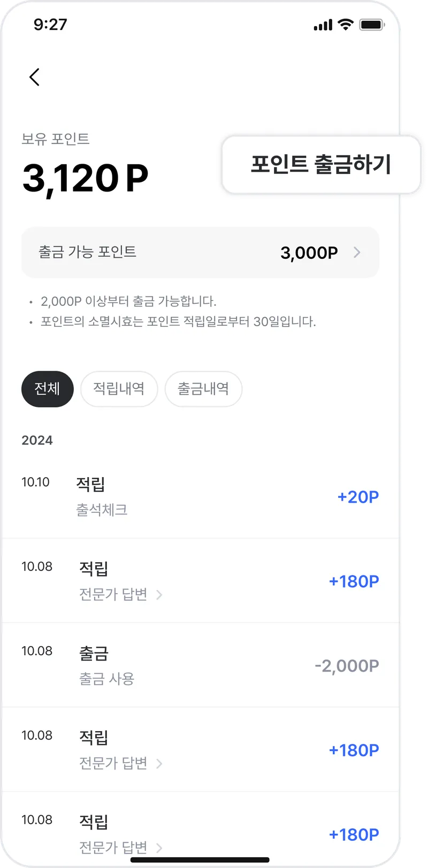Select the 출석체크 20P earning entry
428x868 pixels.
[x=200, y=496]
